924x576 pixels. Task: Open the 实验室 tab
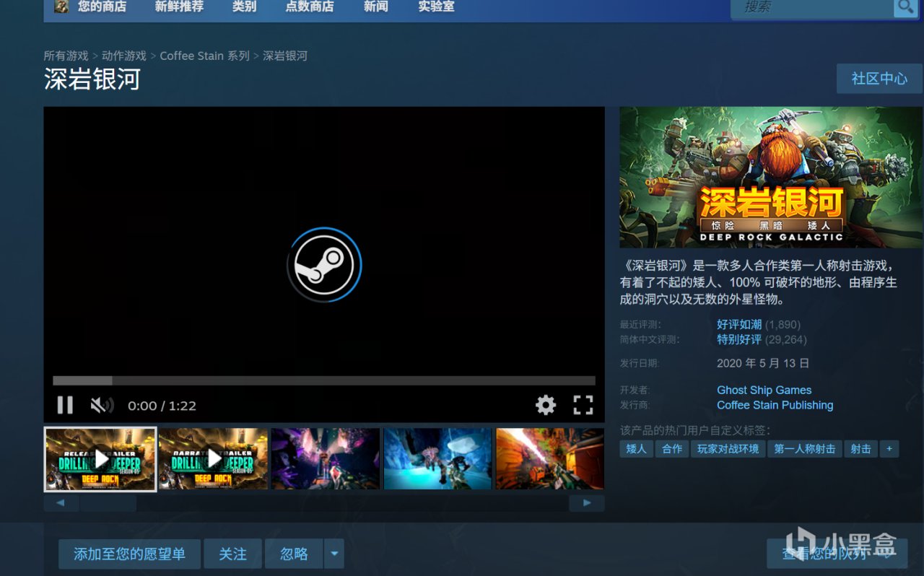click(436, 6)
